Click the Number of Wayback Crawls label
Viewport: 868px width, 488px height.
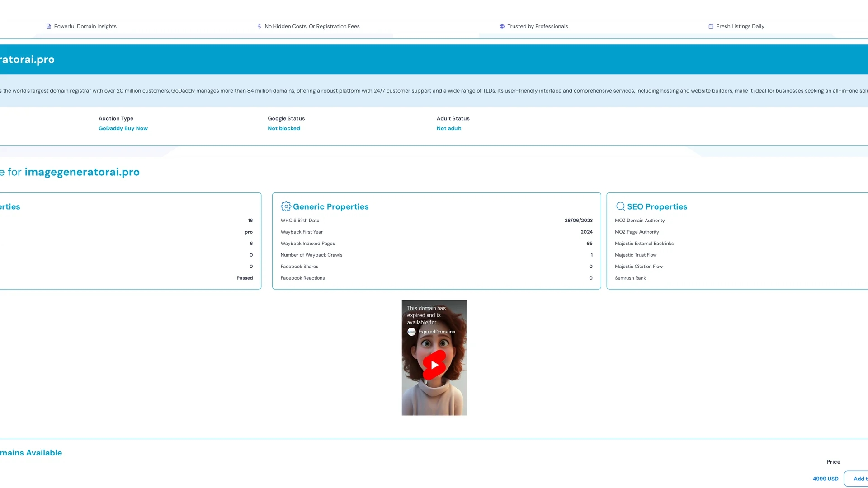click(x=311, y=255)
